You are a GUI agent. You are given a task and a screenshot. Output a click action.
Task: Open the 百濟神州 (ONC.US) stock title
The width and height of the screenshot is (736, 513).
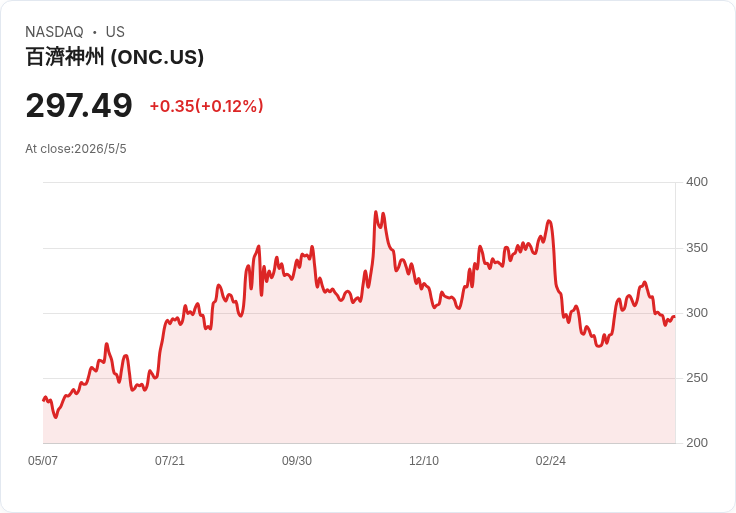click(115, 57)
